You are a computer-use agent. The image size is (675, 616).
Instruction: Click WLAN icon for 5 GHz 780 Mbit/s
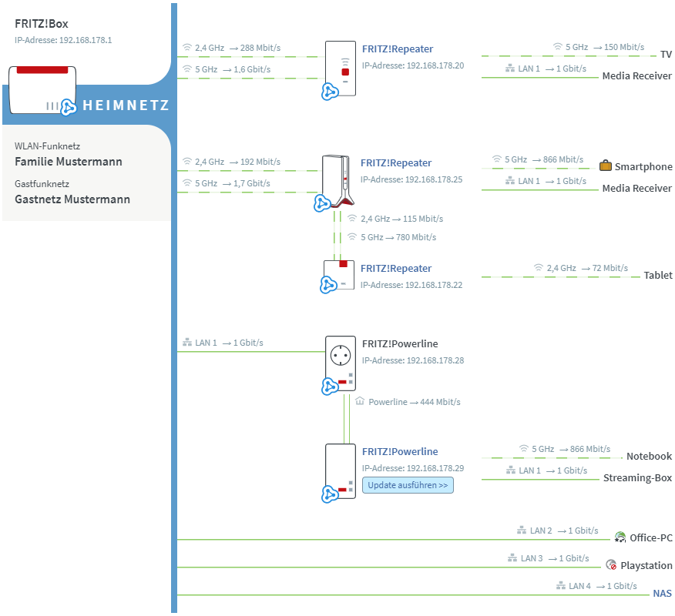pyautogui.click(x=352, y=236)
